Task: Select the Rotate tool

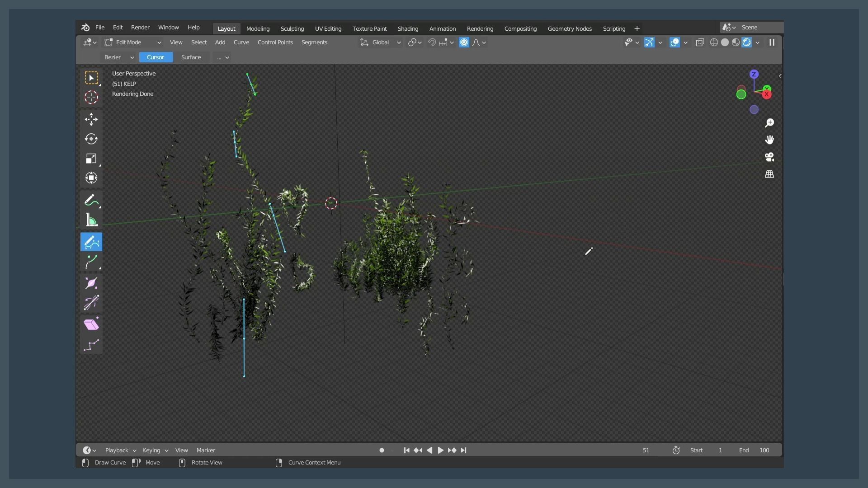Action: [91, 139]
